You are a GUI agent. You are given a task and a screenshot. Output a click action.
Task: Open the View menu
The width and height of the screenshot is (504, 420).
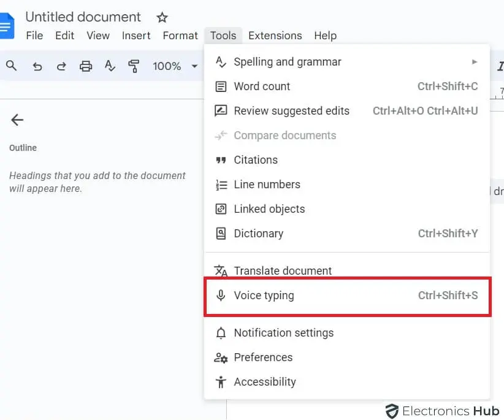pos(98,36)
